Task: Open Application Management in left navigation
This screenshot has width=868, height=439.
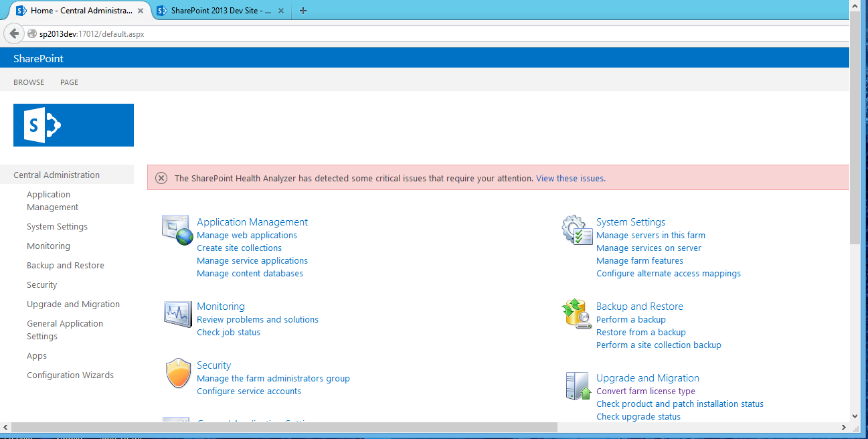Action: pyautogui.click(x=52, y=201)
